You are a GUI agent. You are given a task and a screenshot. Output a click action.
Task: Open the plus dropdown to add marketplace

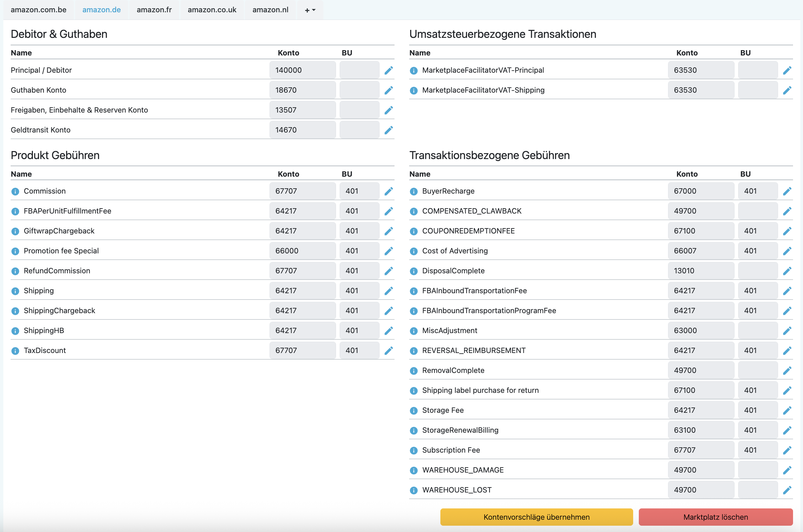pyautogui.click(x=310, y=10)
